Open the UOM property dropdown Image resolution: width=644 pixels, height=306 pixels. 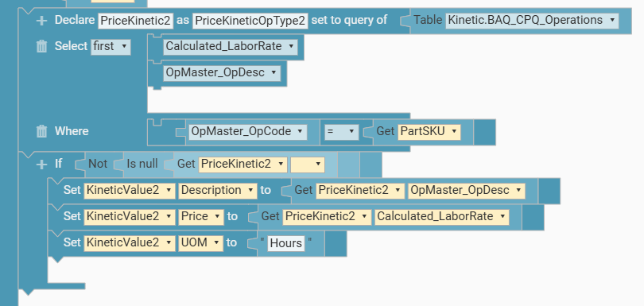click(201, 243)
